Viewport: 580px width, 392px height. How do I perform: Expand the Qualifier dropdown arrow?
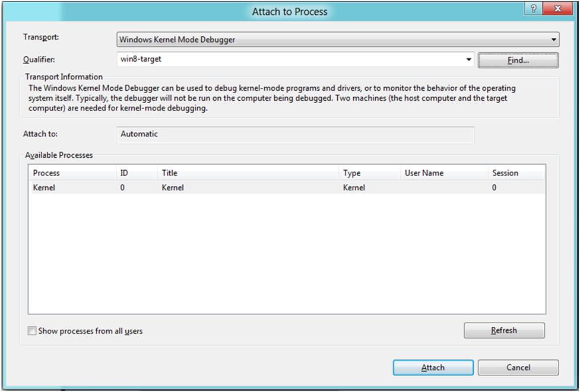click(468, 60)
